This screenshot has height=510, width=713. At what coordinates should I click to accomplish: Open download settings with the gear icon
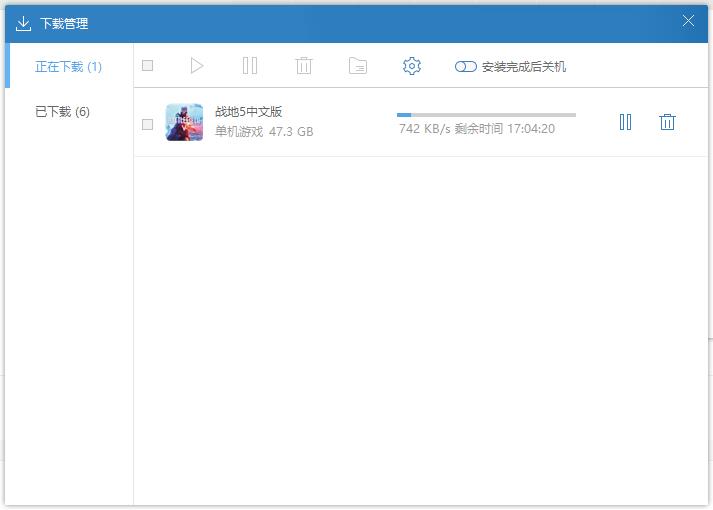coord(412,66)
